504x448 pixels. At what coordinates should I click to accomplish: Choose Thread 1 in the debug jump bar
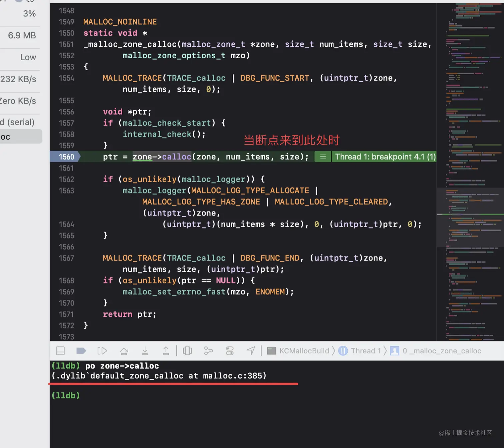tap(360, 351)
